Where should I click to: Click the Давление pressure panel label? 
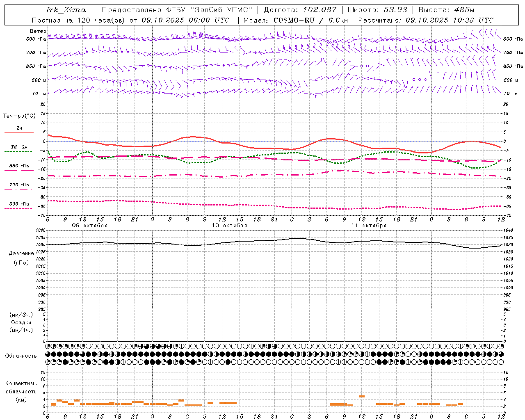(x=21, y=253)
